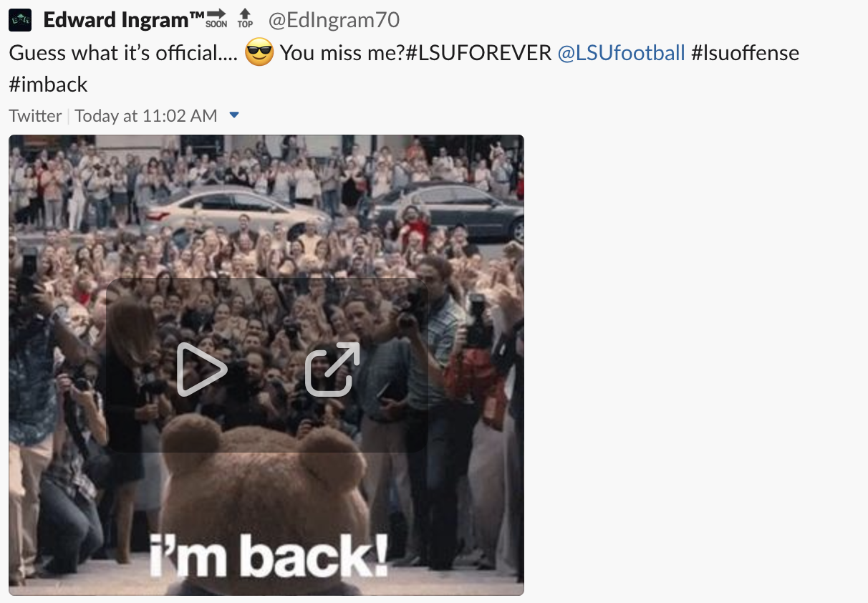Collapse the tweet preview using blue caret

tap(233, 115)
